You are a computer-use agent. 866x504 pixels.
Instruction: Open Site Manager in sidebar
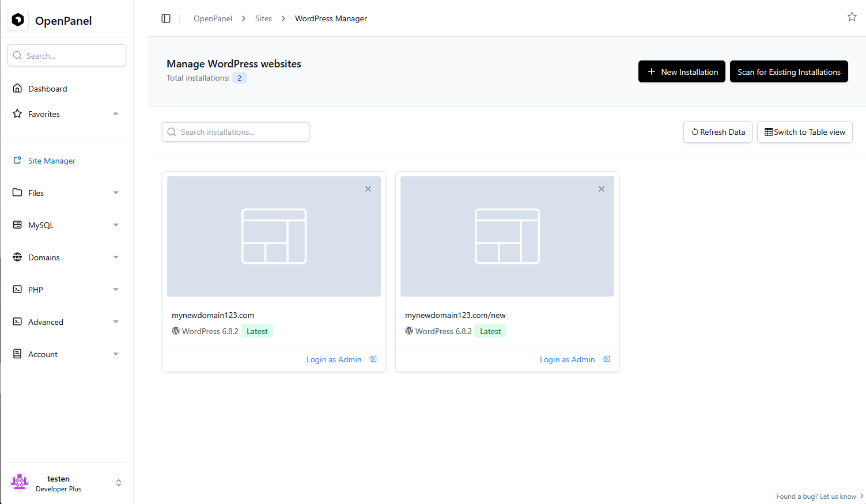point(52,161)
